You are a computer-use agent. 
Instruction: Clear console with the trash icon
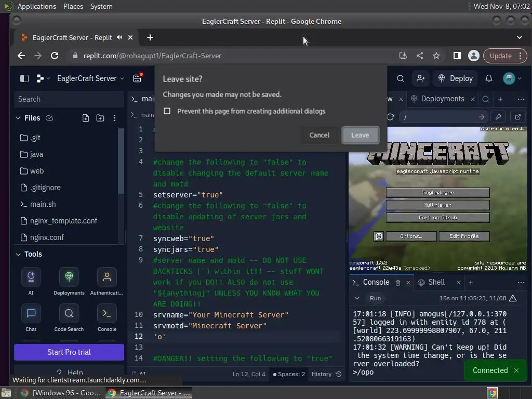coord(398,283)
